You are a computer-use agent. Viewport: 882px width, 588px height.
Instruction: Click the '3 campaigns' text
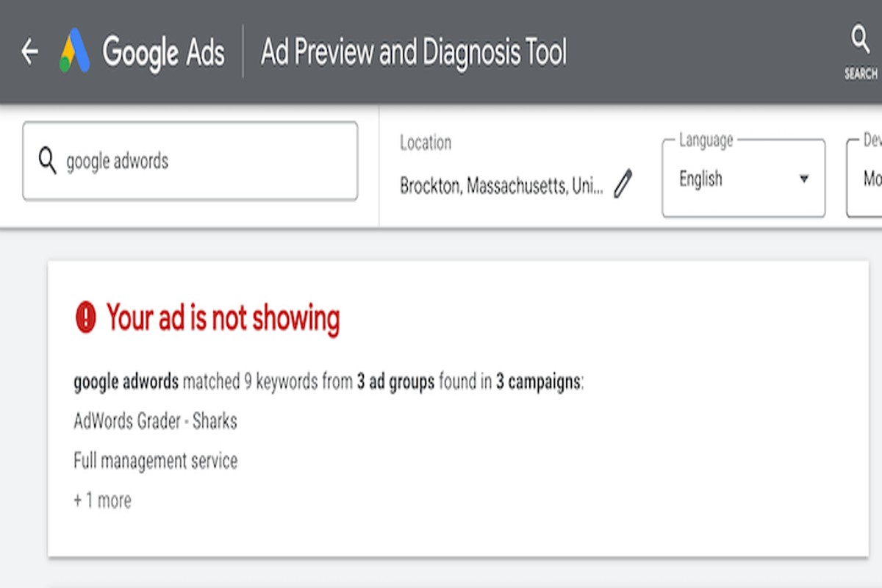pos(538,382)
